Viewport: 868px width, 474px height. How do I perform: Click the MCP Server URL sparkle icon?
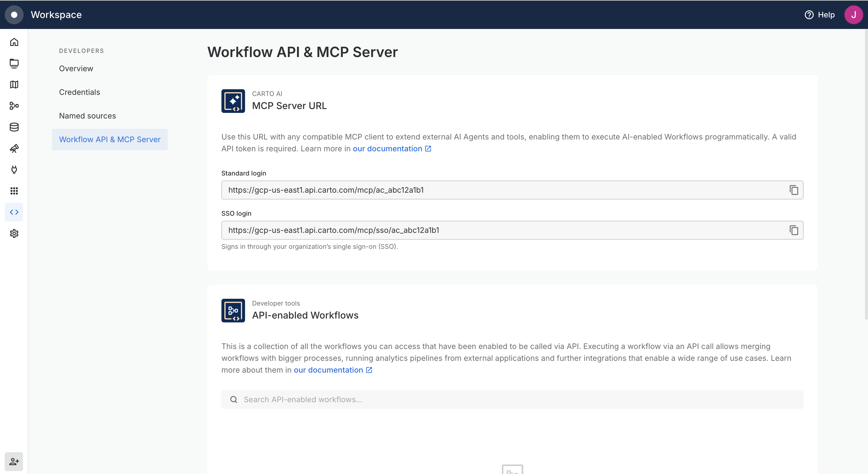233,101
